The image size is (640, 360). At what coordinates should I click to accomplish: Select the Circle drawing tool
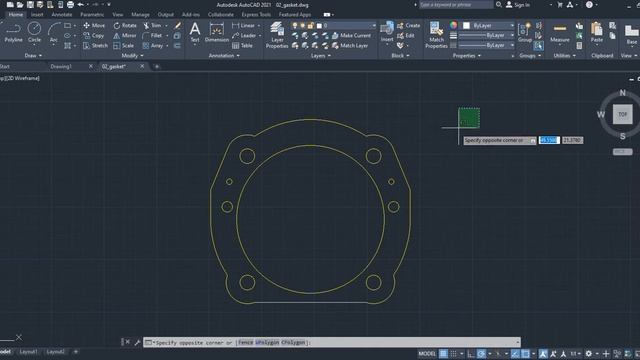[x=34, y=32]
